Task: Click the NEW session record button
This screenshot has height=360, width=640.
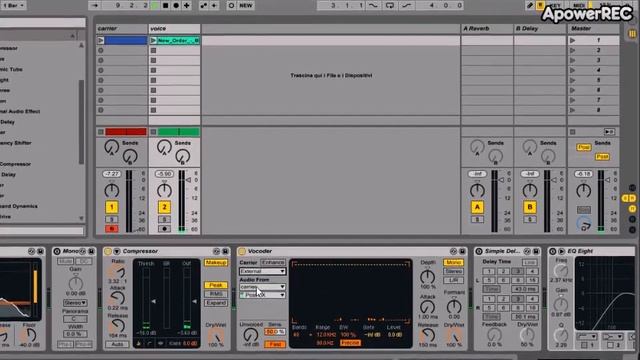Action: coord(246,5)
